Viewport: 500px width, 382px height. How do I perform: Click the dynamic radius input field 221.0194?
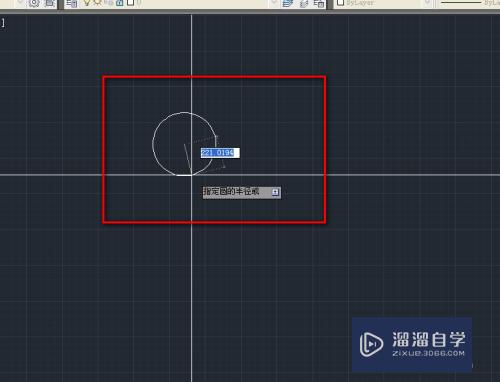pyautogui.click(x=220, y=153)
